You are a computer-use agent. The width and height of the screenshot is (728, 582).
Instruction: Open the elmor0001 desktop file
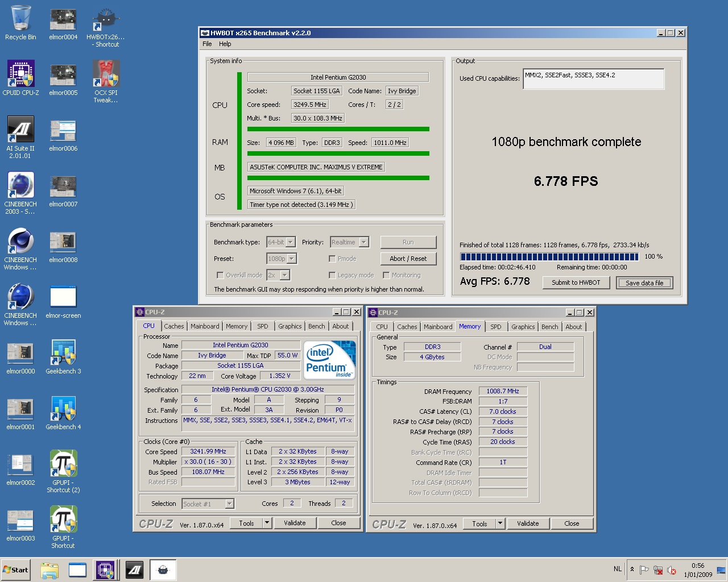tap(20, 414)
